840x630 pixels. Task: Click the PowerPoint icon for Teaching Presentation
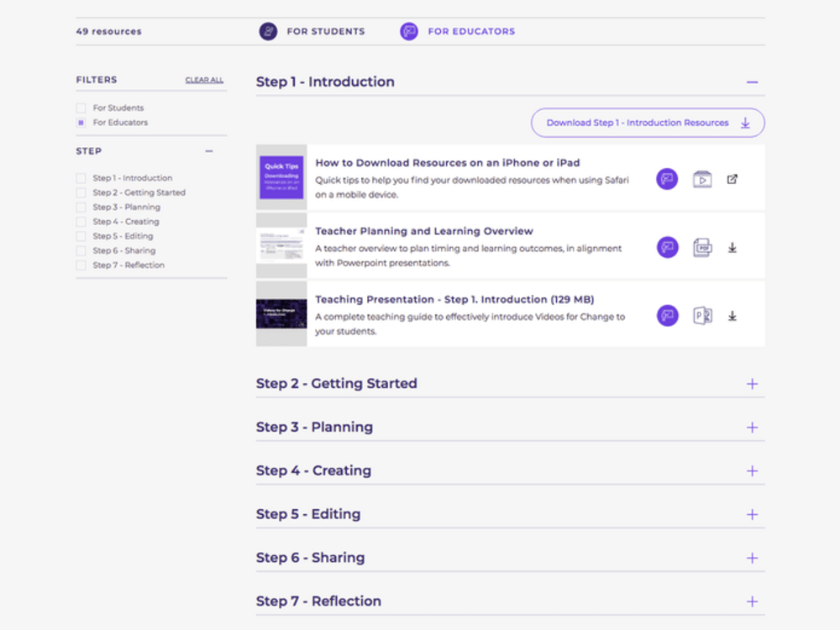click(x=702, y=315)
